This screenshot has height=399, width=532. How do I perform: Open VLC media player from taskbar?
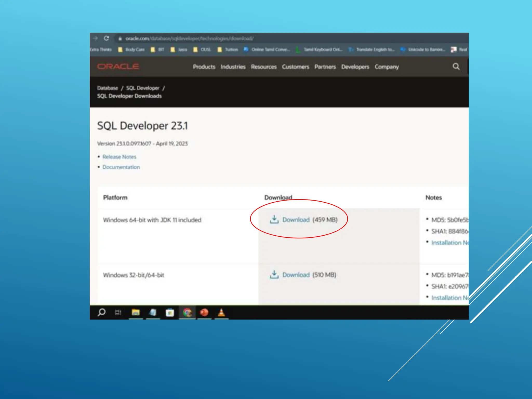(x=221, y=312)
